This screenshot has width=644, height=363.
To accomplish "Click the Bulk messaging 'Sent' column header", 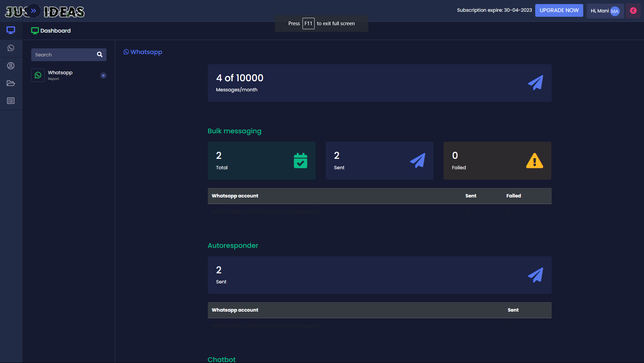I will coord(471,196).
